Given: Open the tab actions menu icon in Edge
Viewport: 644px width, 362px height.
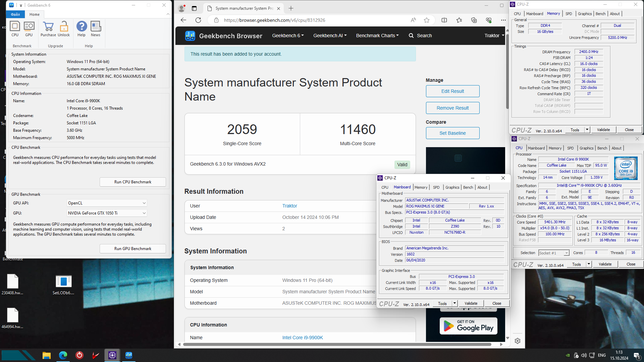Looking at the screenshot, I should click(194, 8).
